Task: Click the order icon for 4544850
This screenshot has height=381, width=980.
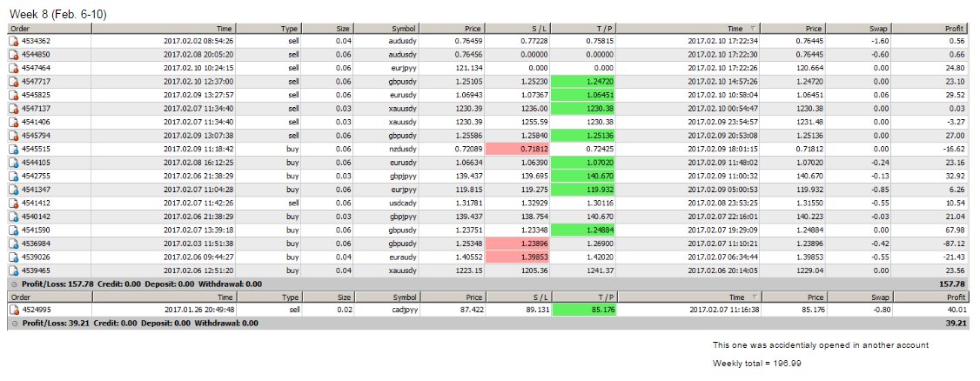Action: pos(14,54)
